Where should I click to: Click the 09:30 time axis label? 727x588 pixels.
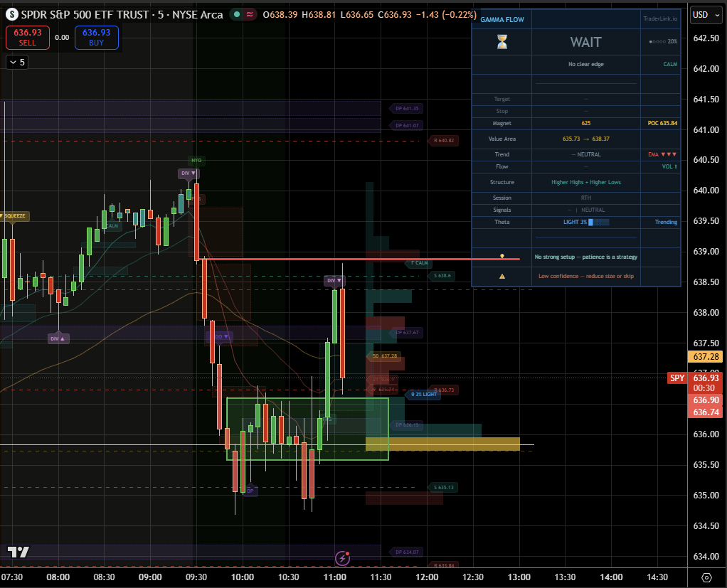(196, 577)
